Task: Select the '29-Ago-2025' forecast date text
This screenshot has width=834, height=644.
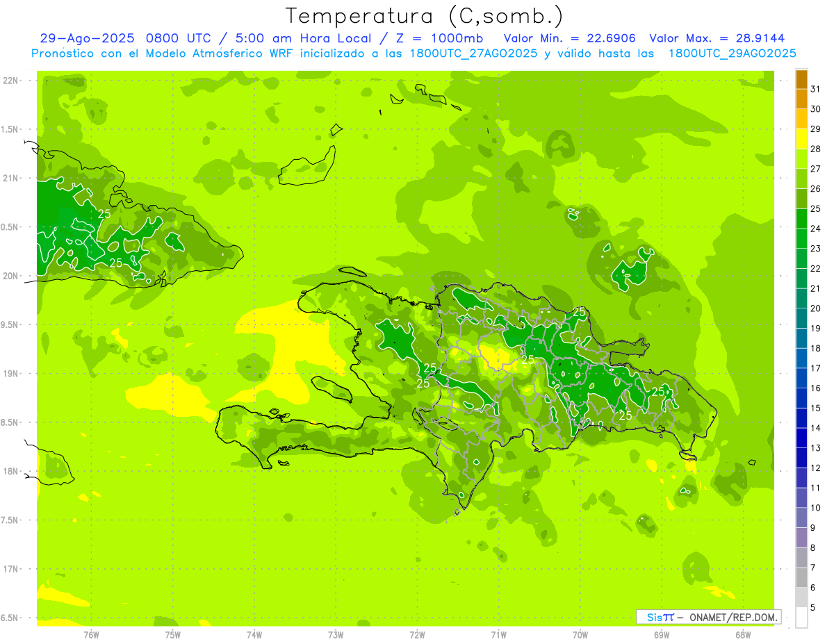Action: (x=87, y=38)
